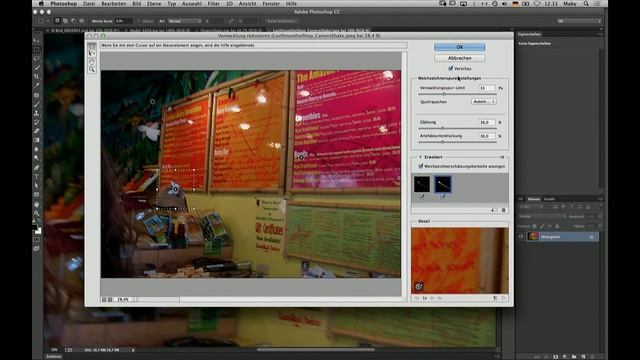Select the main toolbar Hand tool
Viewport: 640px width, 360px height.
37,204
